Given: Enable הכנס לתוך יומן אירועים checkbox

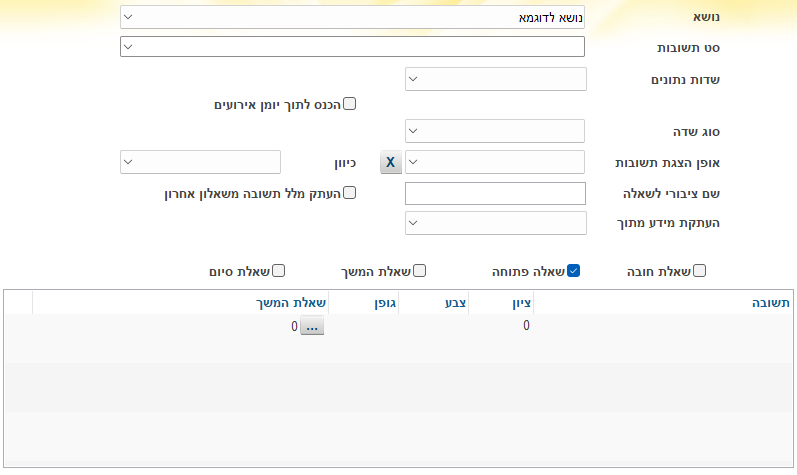Looking at the screenshot, I should (350, 103).
